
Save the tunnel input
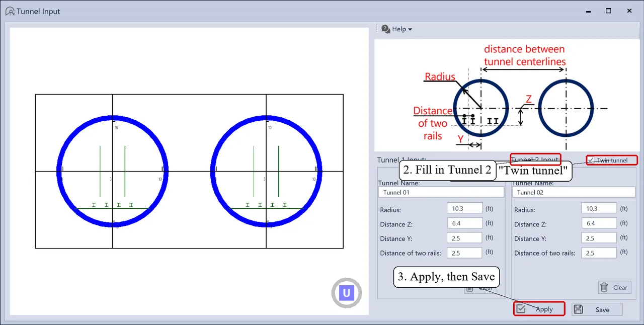click(597, 309)
